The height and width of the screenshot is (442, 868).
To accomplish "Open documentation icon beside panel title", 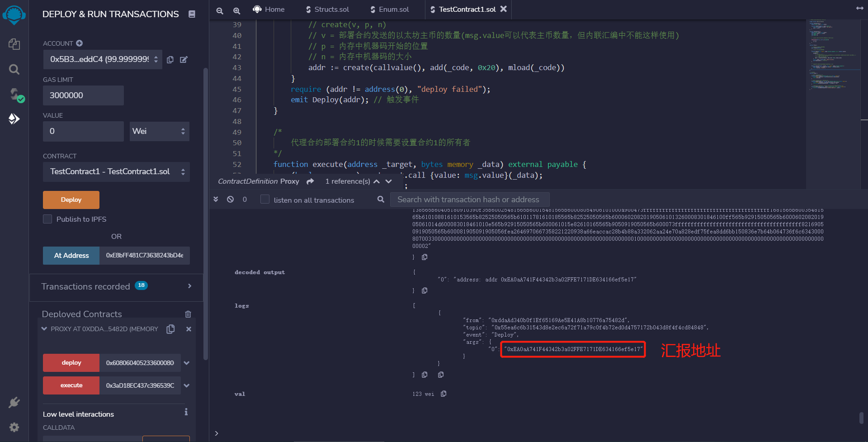I will point(192,14).
